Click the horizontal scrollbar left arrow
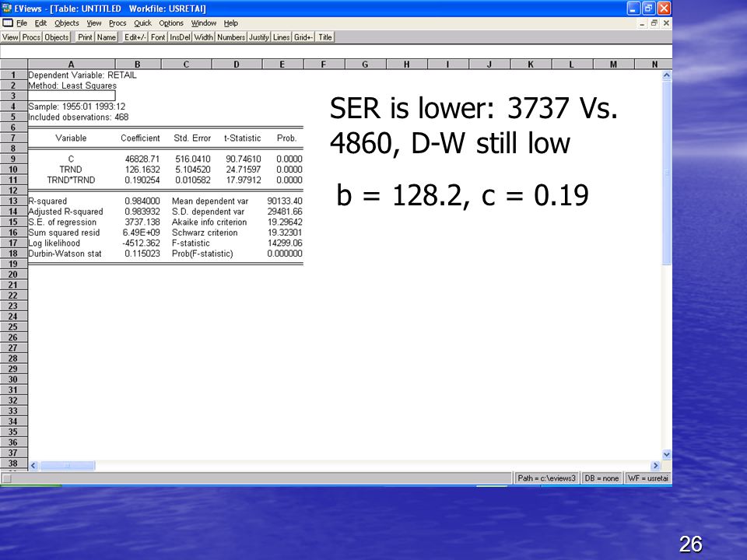Viewport: 747px width, 560px height. point(33,465)
